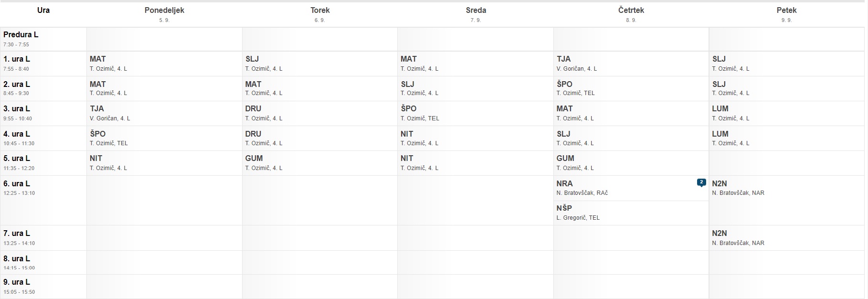868x299 pixels.
Task: Click the blue notification badge on NRA lesson
Action: 701,182
